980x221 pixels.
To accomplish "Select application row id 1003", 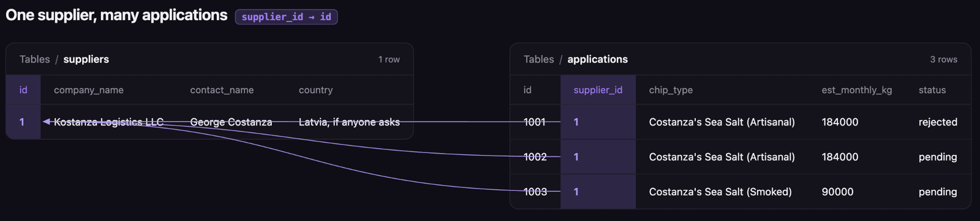I will pos(535,192).
